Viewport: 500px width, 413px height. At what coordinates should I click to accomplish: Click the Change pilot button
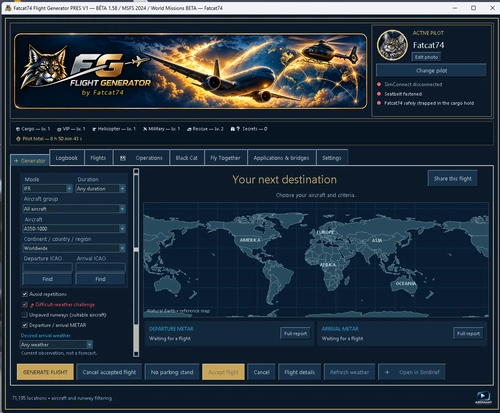(431, 71)
